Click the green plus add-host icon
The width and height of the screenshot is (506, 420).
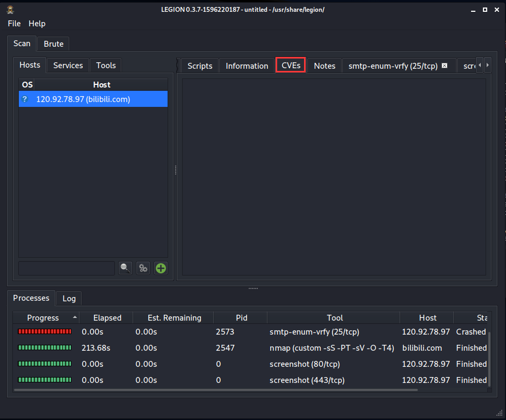(x=161, y=268)
